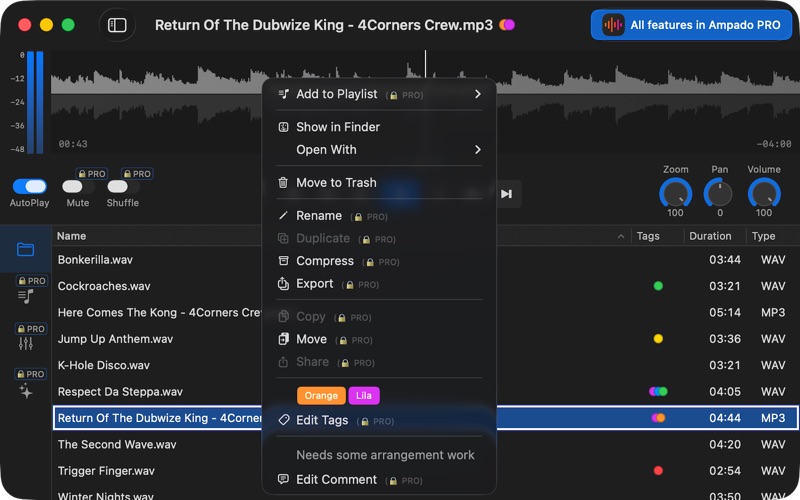800x500 pixels.
Task: Click the tag icon beside Edit Tags
Action: (284, 420)
